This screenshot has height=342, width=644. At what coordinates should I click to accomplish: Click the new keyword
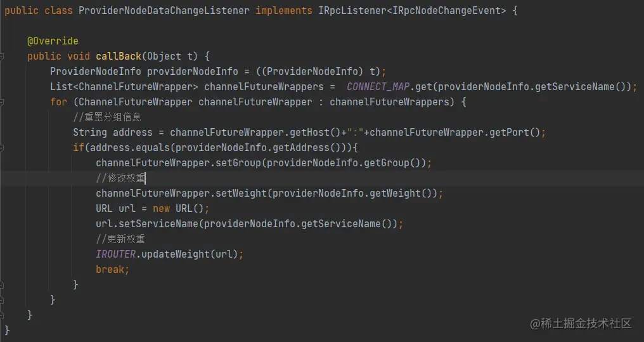(x=161, y=208)
